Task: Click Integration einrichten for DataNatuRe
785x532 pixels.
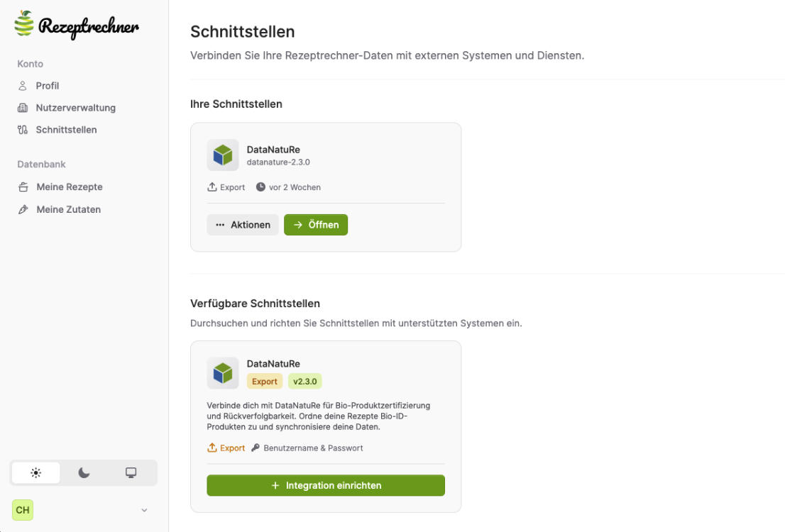Action: tap(324, 485)
